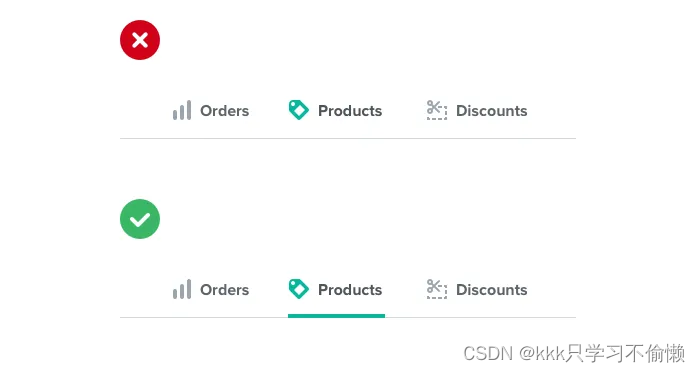The image size is (700, 372).
Task: Open the Orders tab label in top row
Action: click(225, 111)
